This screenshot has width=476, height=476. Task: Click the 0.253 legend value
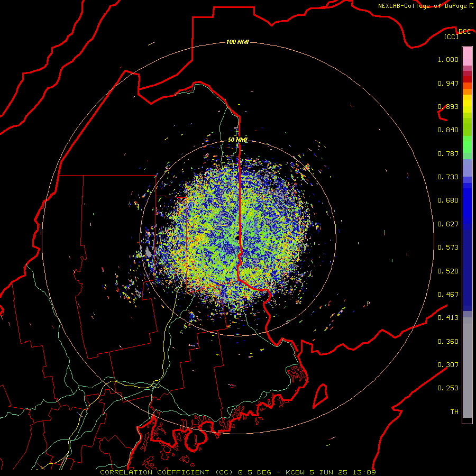point(448,388)
